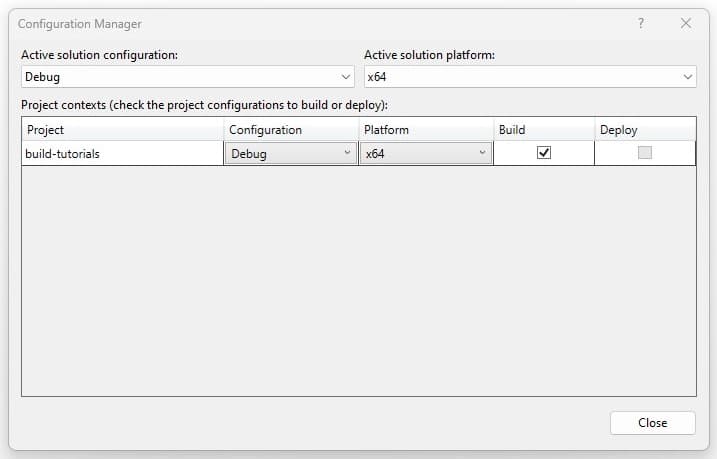The width and height of the screenshot is (717, 459).
Task: Expand the build-tutorials Configuration dropdown
Action: (291, 153)
